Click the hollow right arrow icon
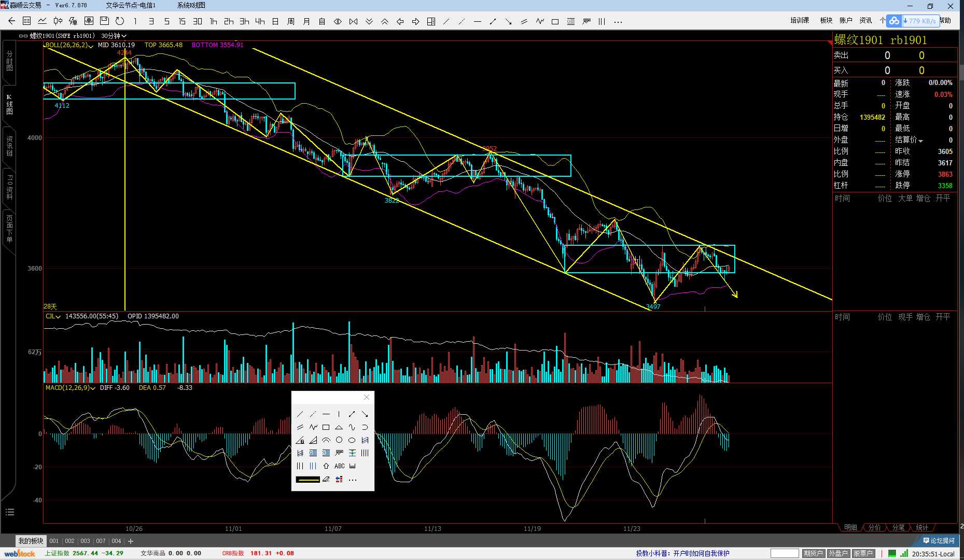The height and width of the screenshot is (560, 964). (416, 21)
